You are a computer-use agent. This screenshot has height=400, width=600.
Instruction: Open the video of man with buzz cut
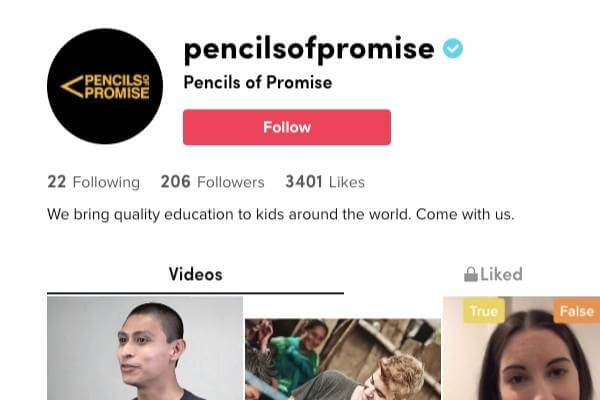[145, 348]
